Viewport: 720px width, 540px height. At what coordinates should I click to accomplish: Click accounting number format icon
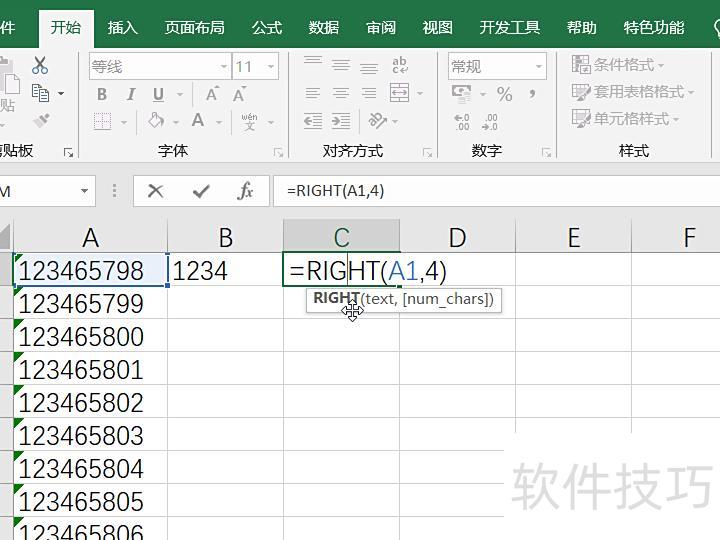click(461, 94)
